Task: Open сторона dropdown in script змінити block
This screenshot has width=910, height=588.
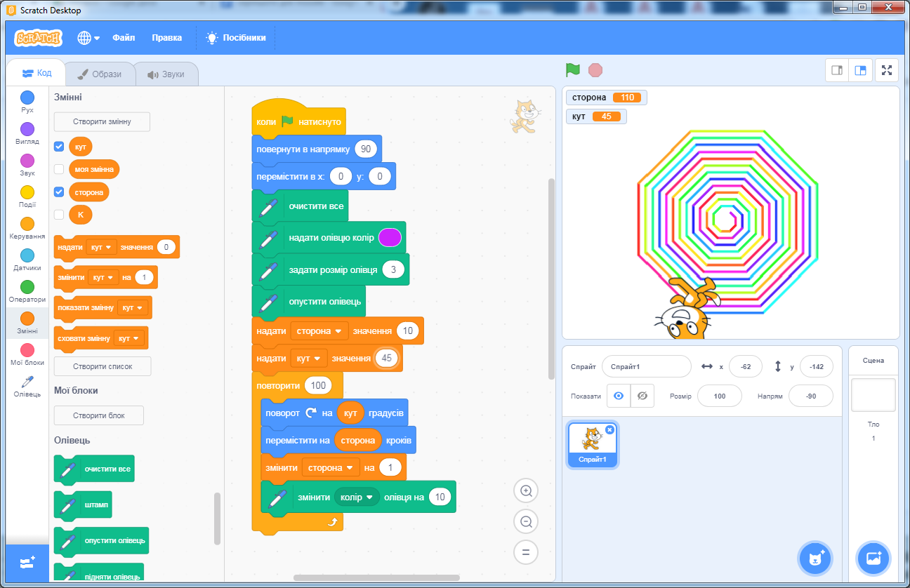Action: click(331, 467)
